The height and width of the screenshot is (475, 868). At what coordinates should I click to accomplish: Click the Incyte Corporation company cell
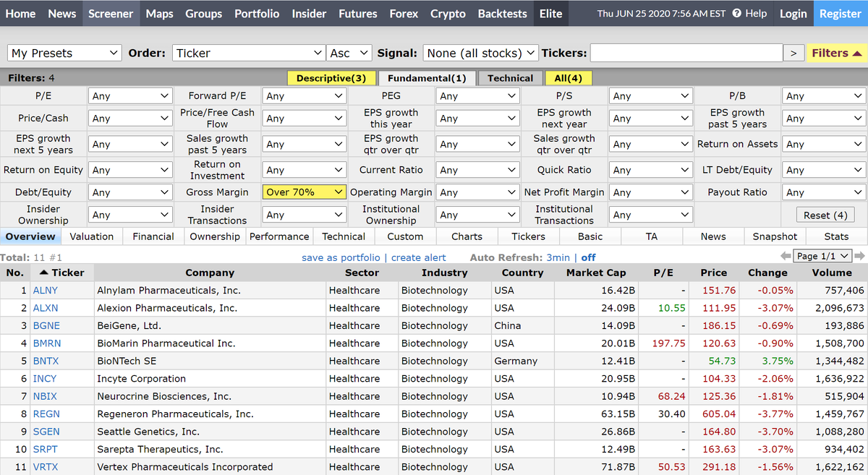click(210, 379)
